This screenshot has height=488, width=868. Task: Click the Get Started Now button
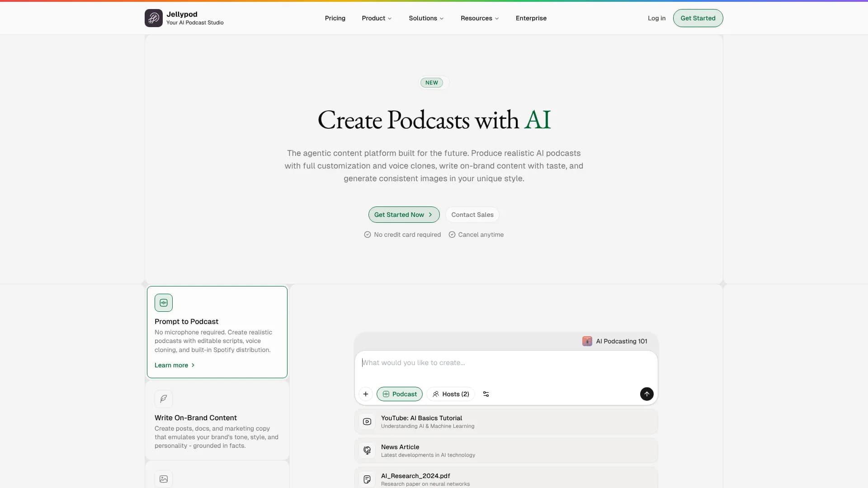(404, 215)
